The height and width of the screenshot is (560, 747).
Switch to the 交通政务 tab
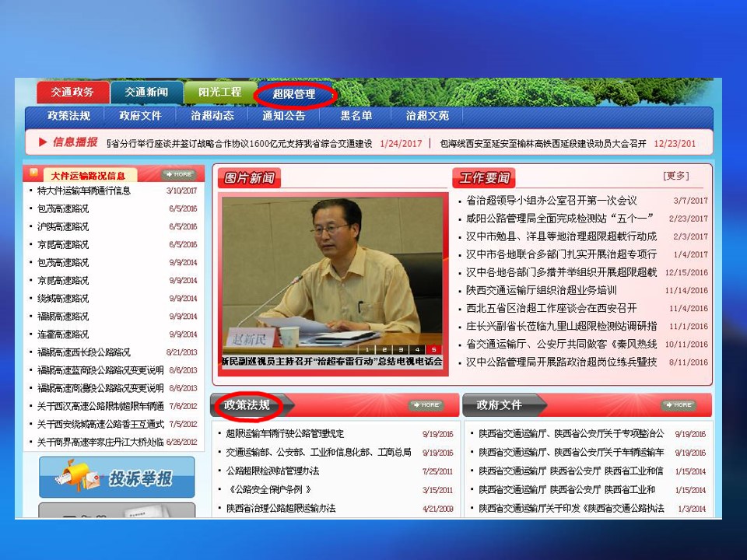(72, 93)
